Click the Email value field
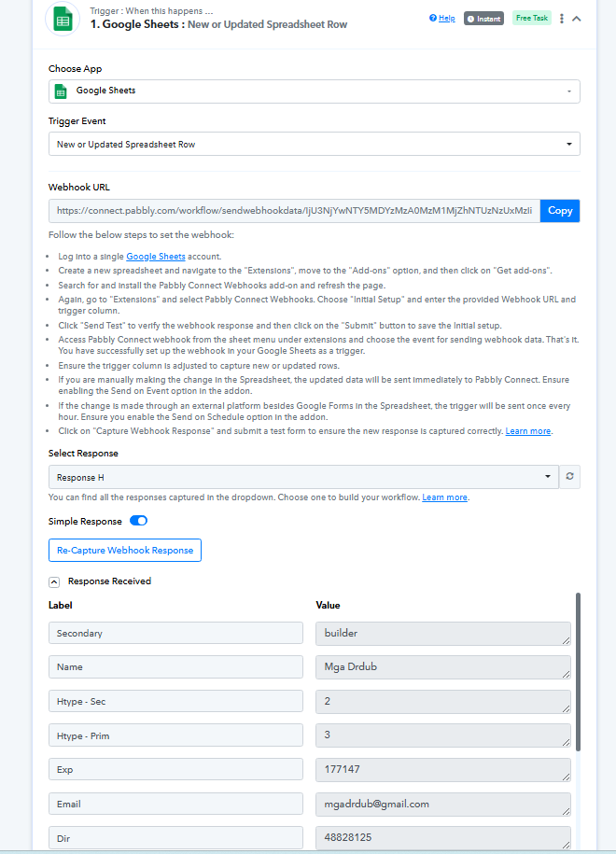 (x=443, y=804)
